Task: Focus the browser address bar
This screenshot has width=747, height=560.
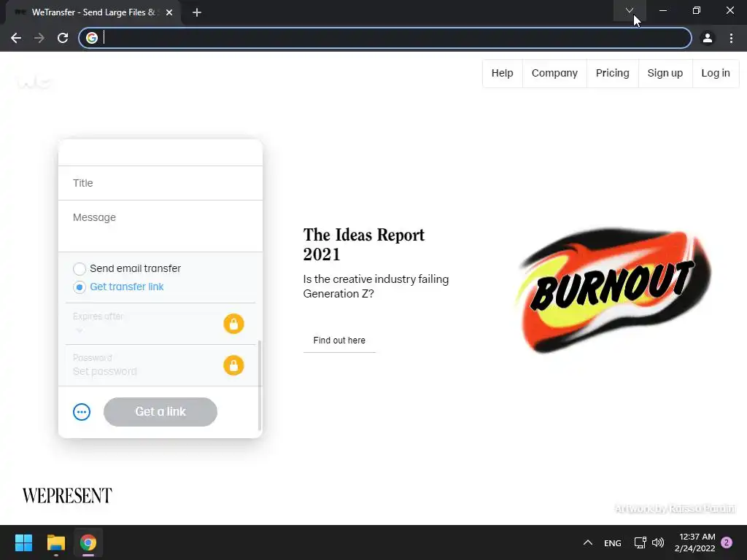Action: (385, 38)
